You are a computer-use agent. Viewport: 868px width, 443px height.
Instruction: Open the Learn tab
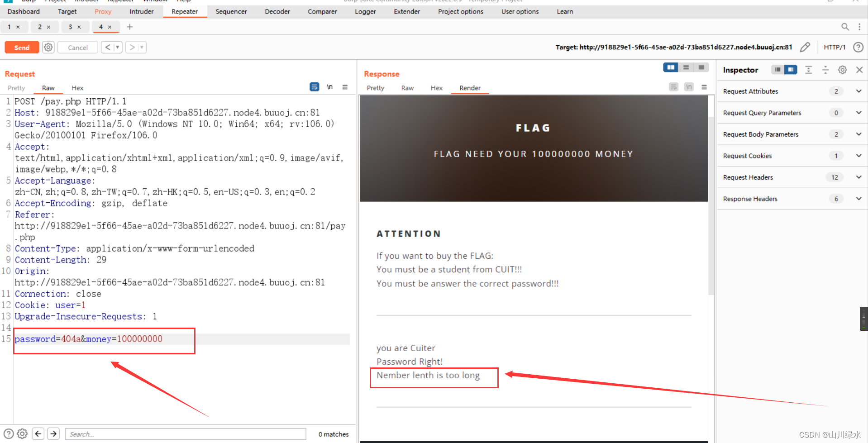(565, 11)
